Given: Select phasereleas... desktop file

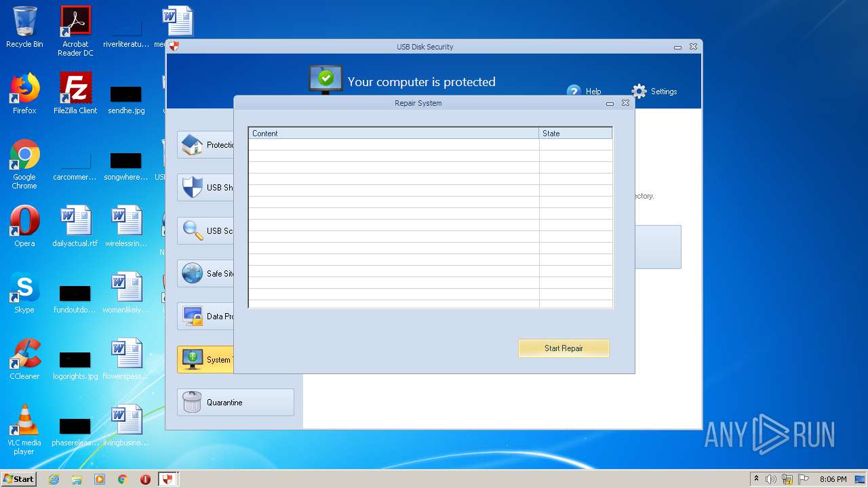Looking at the screenshot, I should tap(75, 432).
